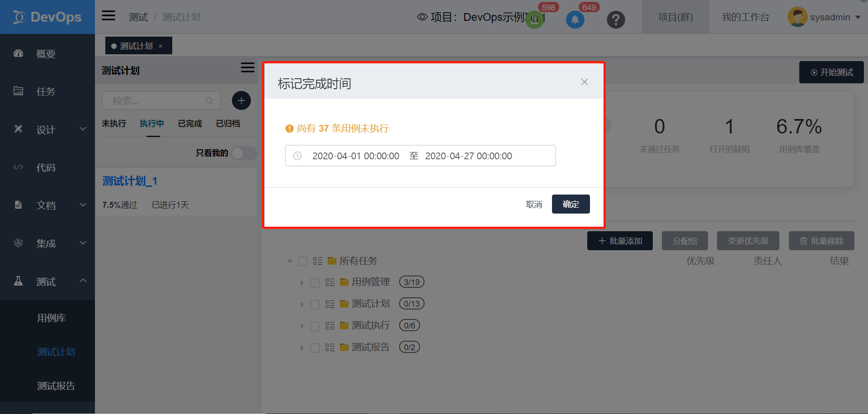Click list icon beside 所有任务
868x414 pixels.
click(318, 261)
